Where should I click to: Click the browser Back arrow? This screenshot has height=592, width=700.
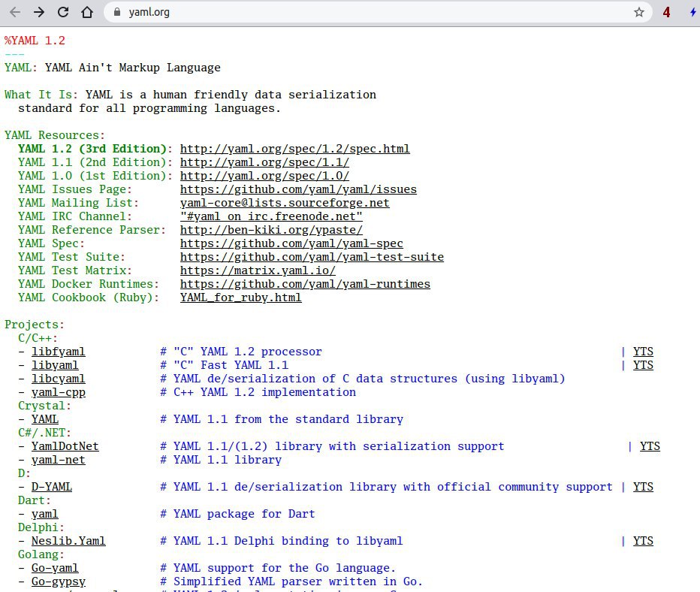click(x=15, y=12)
